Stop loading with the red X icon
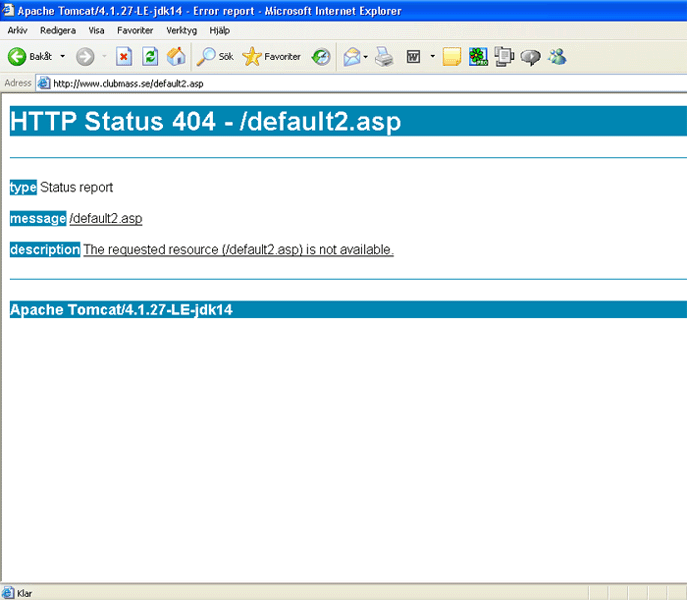Screen dimensions: 687x600 [124, 57]
